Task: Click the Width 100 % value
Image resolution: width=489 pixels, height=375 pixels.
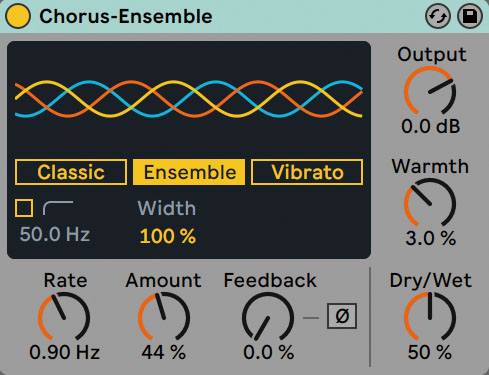Action: pos(168,236)
